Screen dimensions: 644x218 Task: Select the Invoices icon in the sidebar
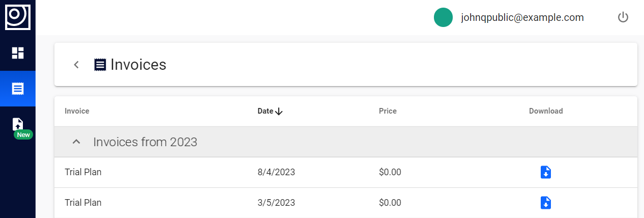coord(18,89)
